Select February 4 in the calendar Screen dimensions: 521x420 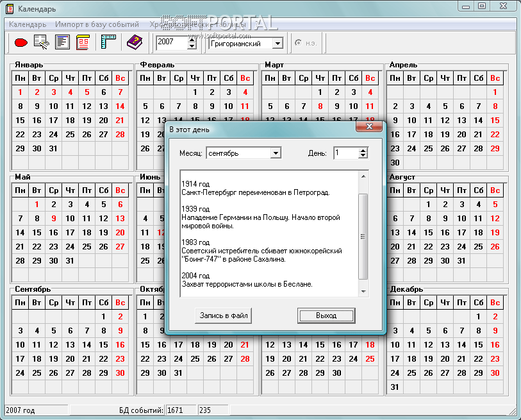[245, 92]
